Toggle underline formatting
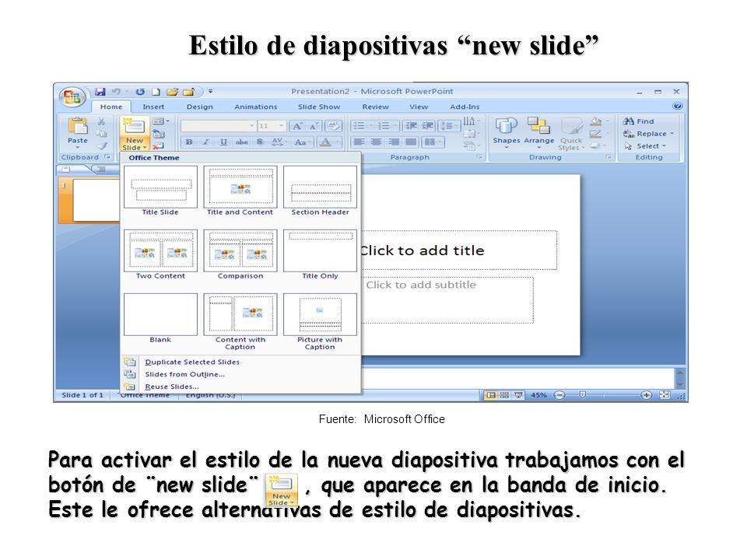Screen dimensions: 747x560 (223, 142)
